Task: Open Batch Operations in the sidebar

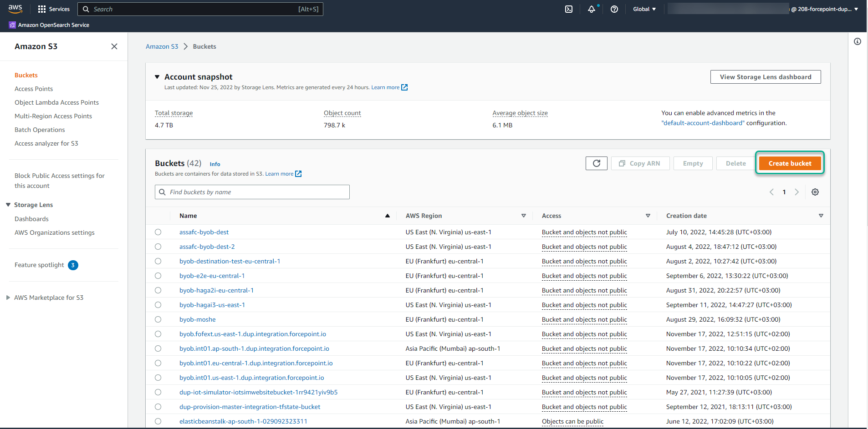Action: click(x=40, y=130)
